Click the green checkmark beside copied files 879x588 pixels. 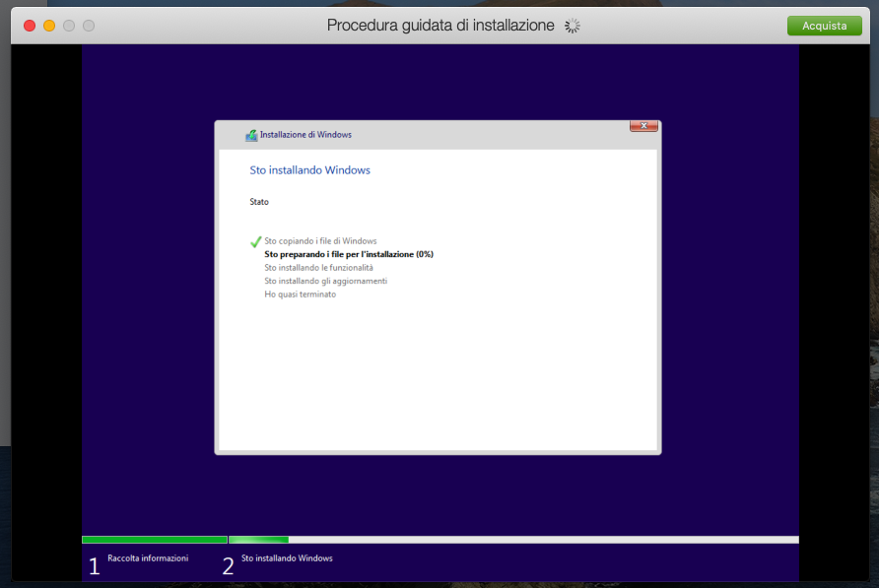(255, 241)
